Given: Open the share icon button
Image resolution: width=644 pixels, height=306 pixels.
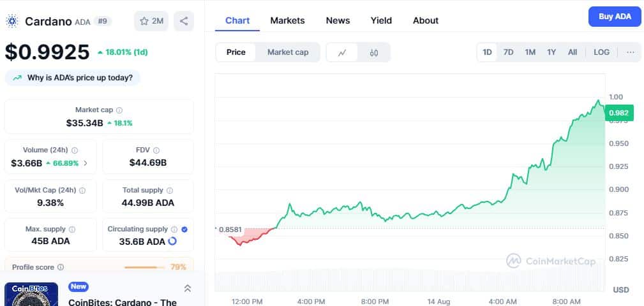Looking at the screenshot, I should 184,21.
